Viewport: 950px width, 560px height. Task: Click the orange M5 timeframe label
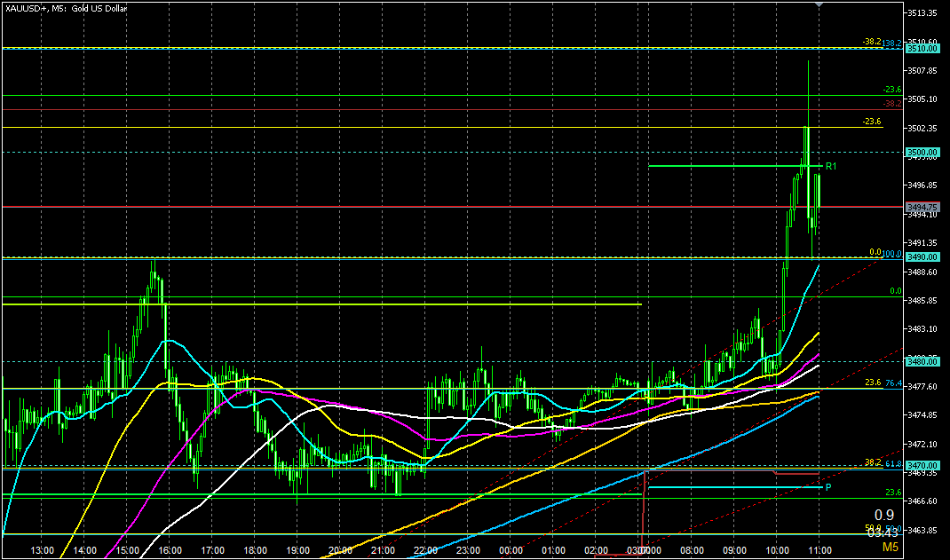[x=890, y=548]
